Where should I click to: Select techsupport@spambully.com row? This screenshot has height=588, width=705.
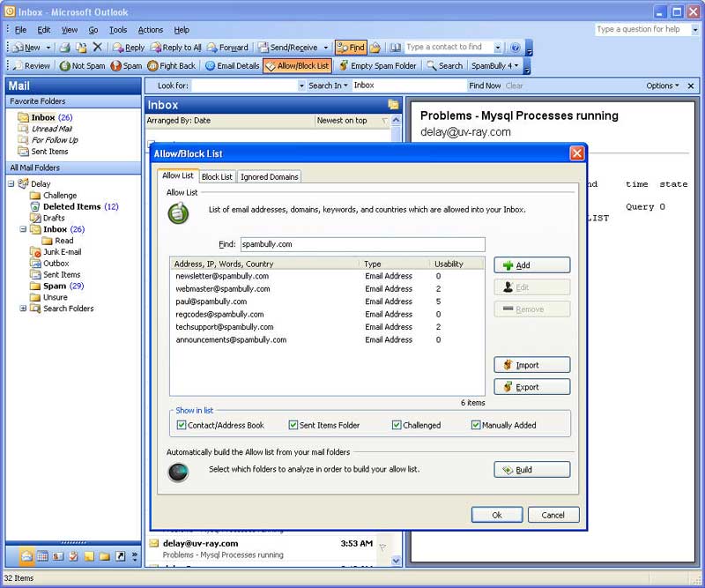(327, 326)
